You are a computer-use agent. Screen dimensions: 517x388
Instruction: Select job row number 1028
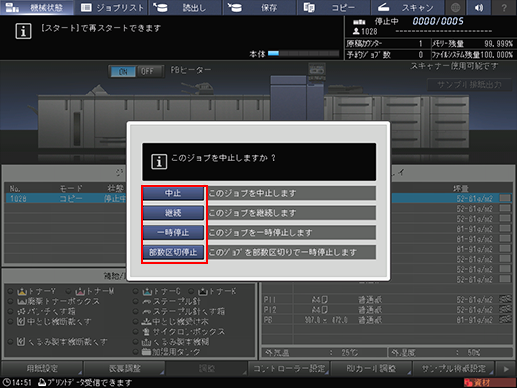(x=66, y=199)
